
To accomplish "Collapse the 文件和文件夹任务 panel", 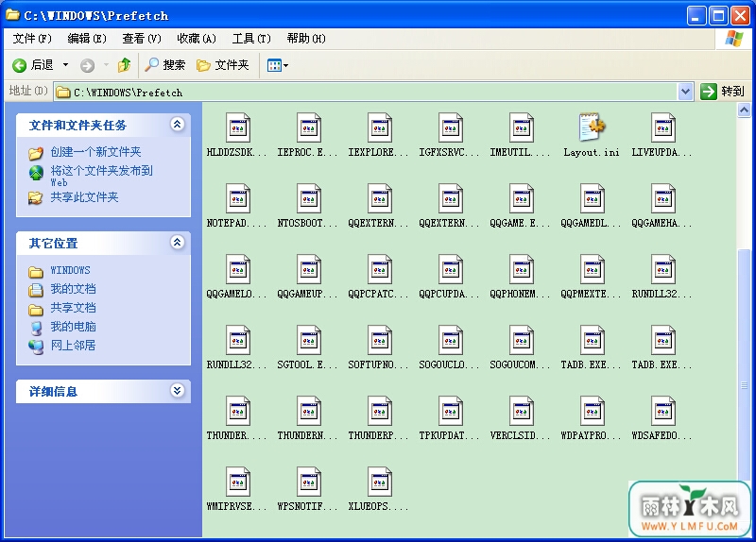I will (178, 125).
